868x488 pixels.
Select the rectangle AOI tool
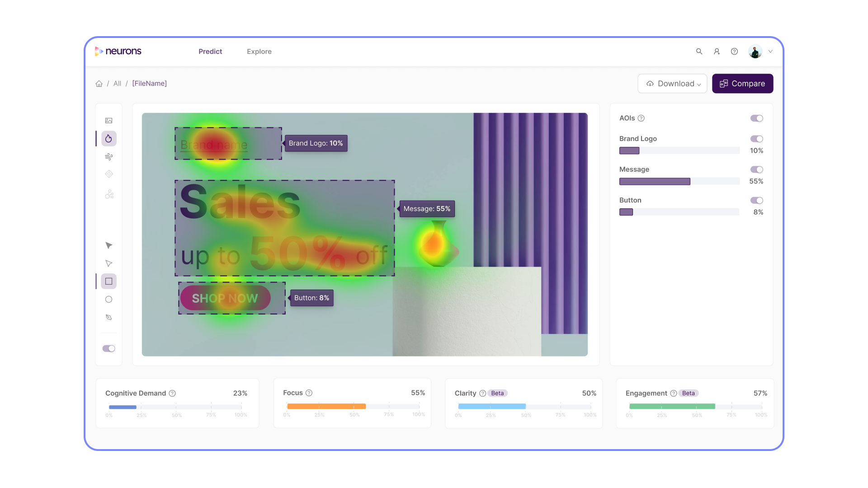click(x=108, y=281)
